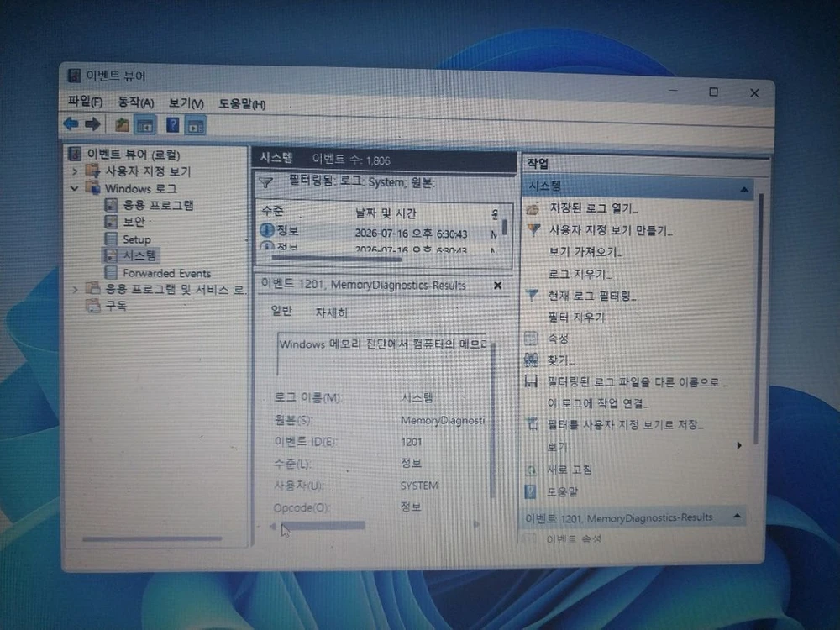Click the console tree horizontal scrollbar
Viewport: 840px width, 630px height.
(x=151, y=538)
